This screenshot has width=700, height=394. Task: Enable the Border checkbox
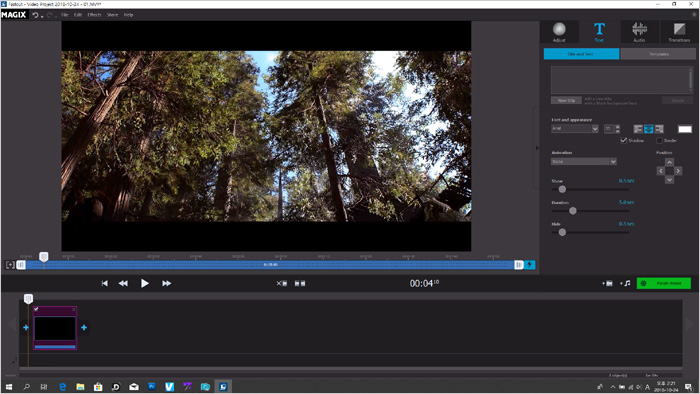pyautogui.click(x=659, y=141)
